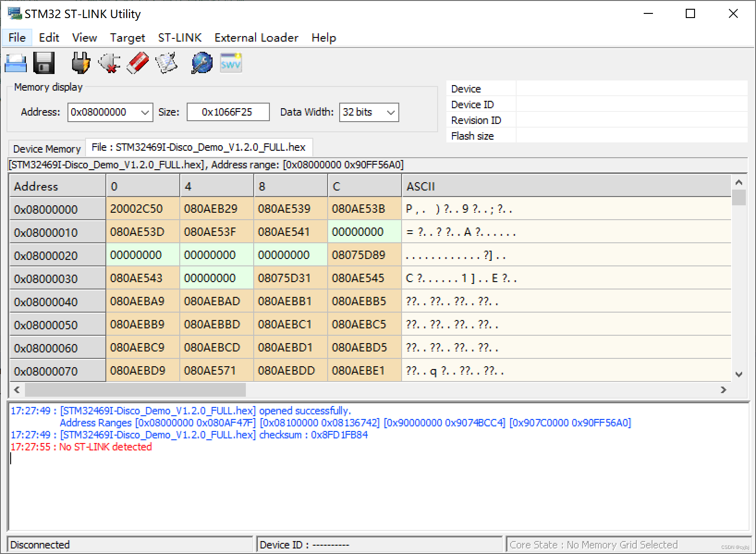The image size is (756, 554).
Task: Click the horizontal scrollbar thumb
Action: click(135, 390)
